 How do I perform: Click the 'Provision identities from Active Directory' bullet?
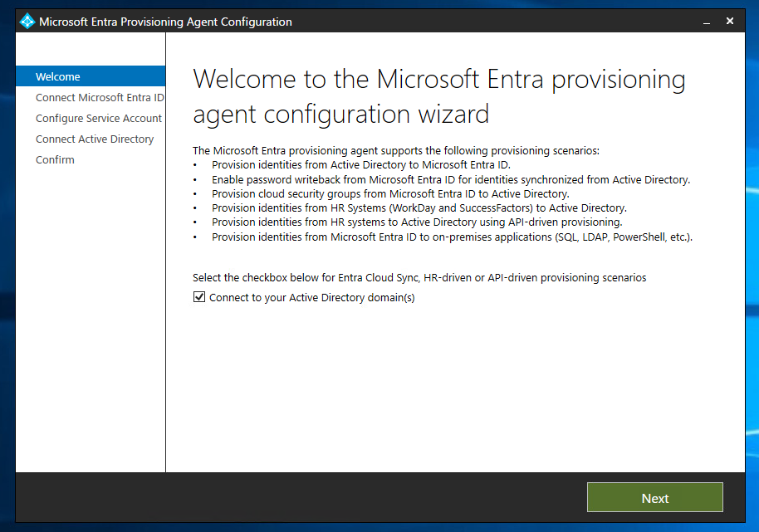coord(361,165)
